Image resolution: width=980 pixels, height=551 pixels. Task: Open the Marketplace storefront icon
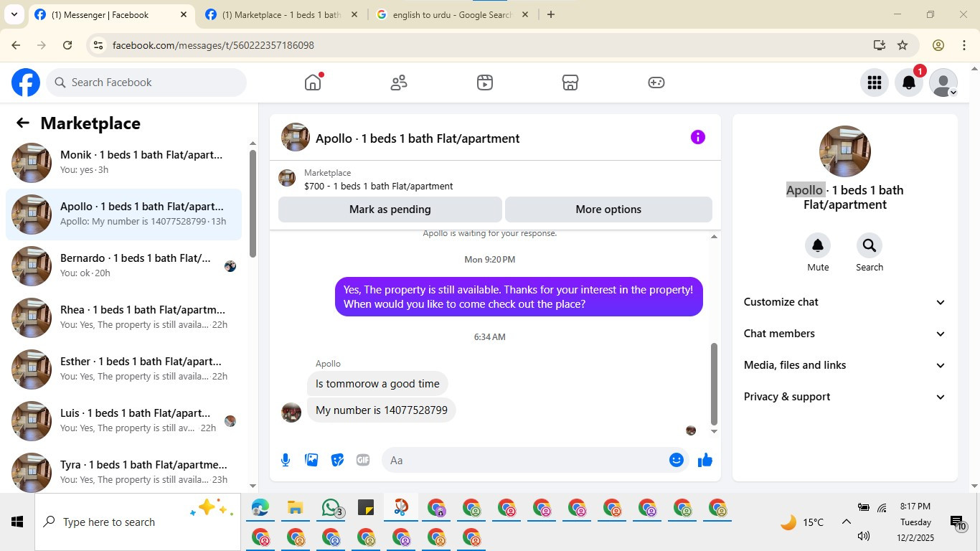(x=570, y=83)
